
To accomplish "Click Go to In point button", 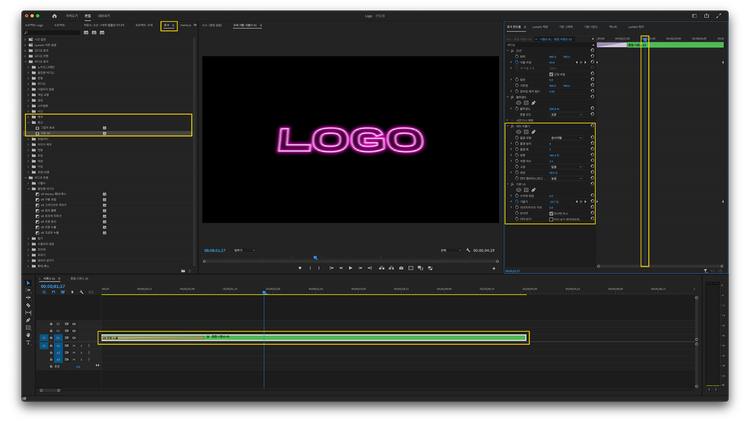I will tap(331, 268).
